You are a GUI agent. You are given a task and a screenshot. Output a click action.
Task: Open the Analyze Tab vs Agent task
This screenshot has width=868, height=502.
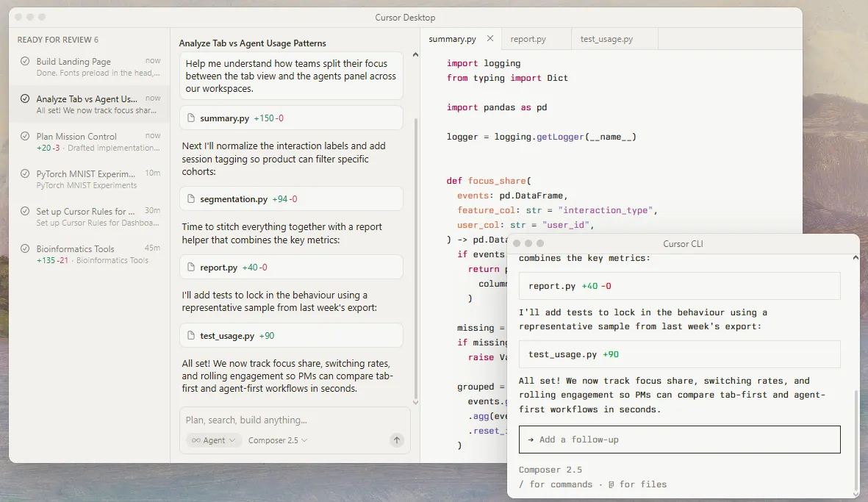pyautogui.click(x=90, y=104)
